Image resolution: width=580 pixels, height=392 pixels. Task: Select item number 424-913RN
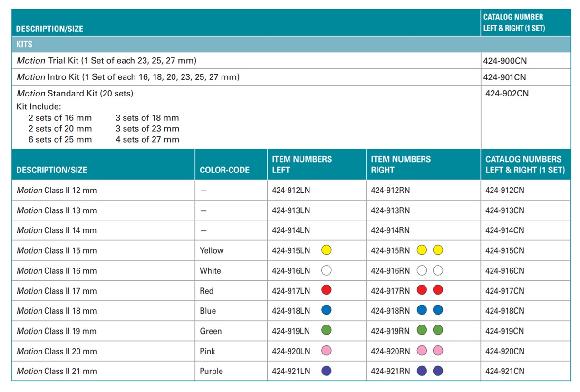click(x=390, y=210)
